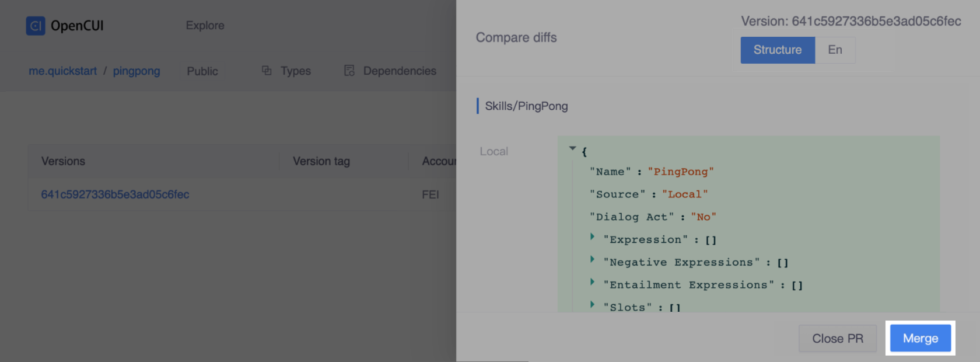This screenshot has width=980, height=362.
Task: Click the Version tag column header
Action: 321,161
